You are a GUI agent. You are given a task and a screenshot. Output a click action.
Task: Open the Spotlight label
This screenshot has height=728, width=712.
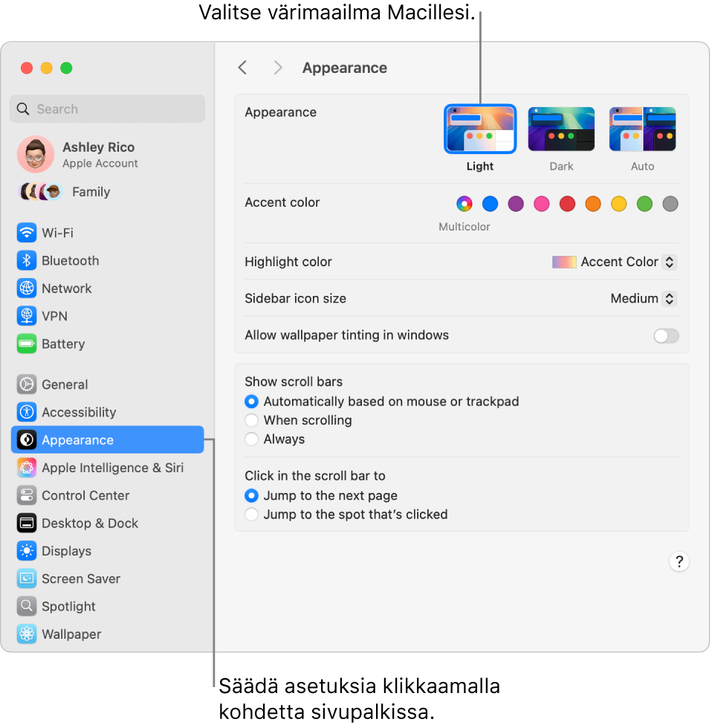(68, 606)
